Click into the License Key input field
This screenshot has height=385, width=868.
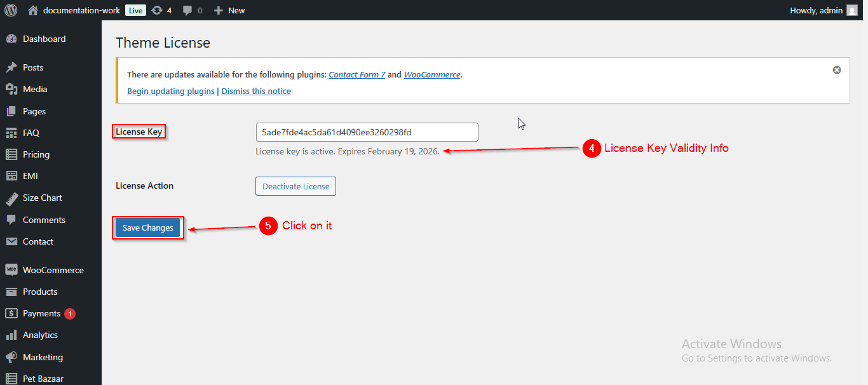367,132
